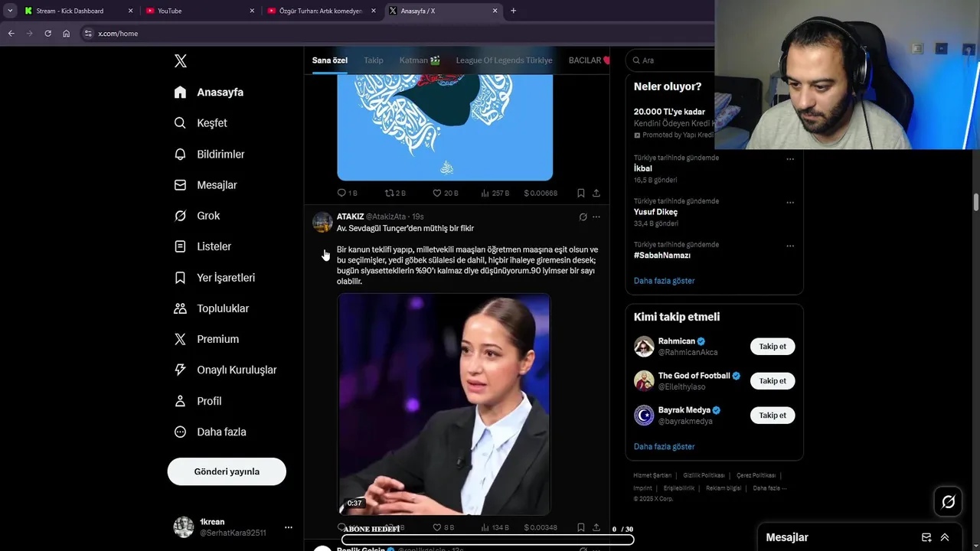The image size is (980, 551).
Task: Open ATAKIZ profile avatar
Action: 322,223
